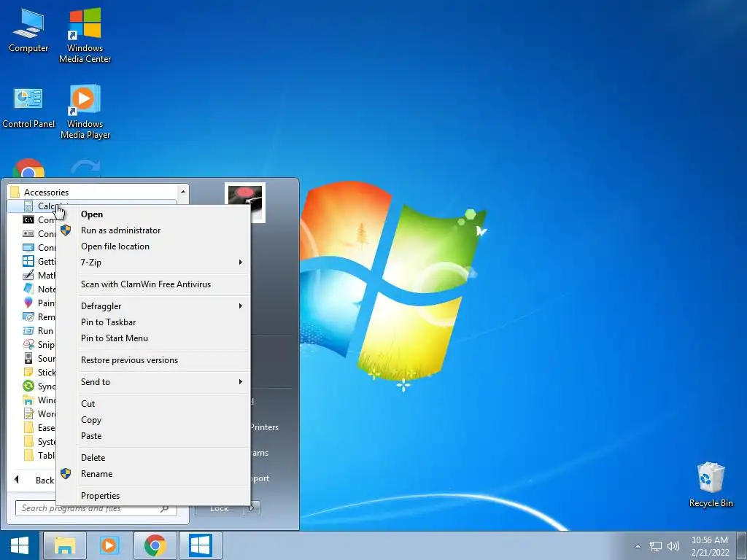Select Windows Media Center desktop shortcut
This screenshot has height=560, width=747.
tap(85, 36)
